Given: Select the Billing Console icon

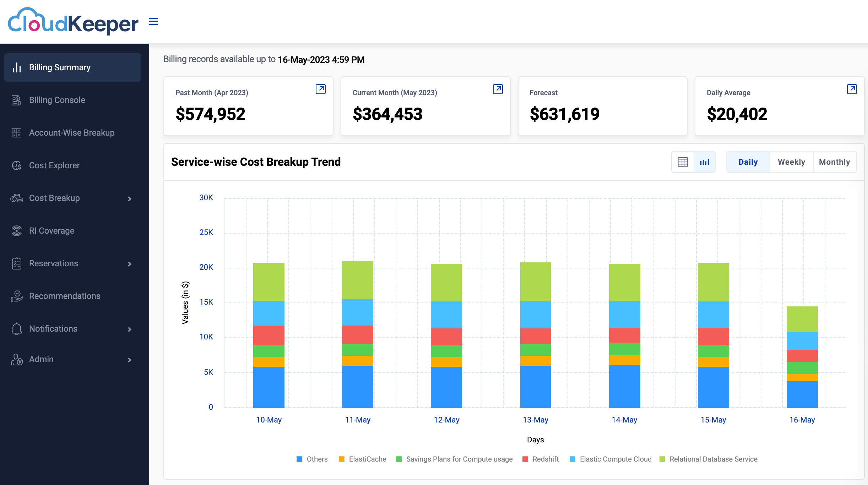Looking at the screenshot, I should coord(16,100).
